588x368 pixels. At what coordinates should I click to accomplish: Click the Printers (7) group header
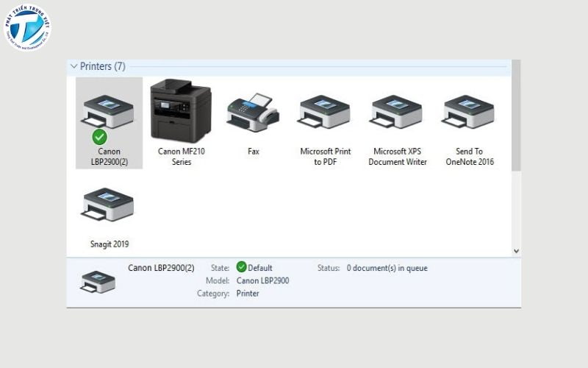102,66
